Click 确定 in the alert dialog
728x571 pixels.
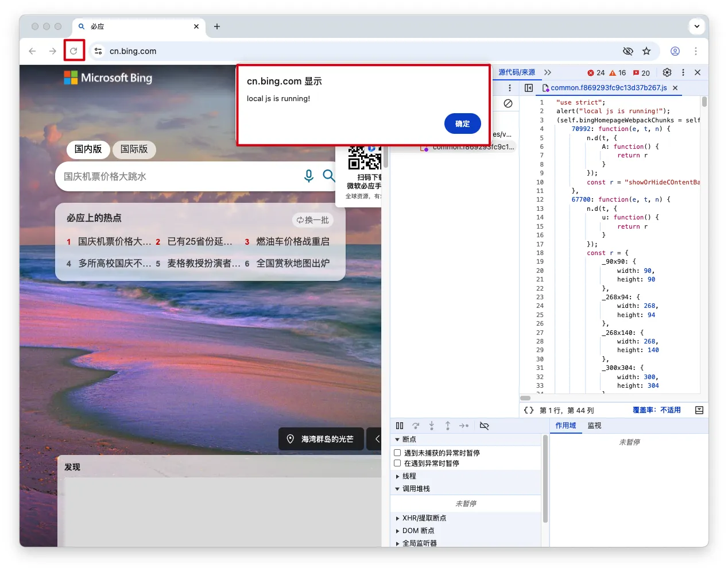coord(462,124)
